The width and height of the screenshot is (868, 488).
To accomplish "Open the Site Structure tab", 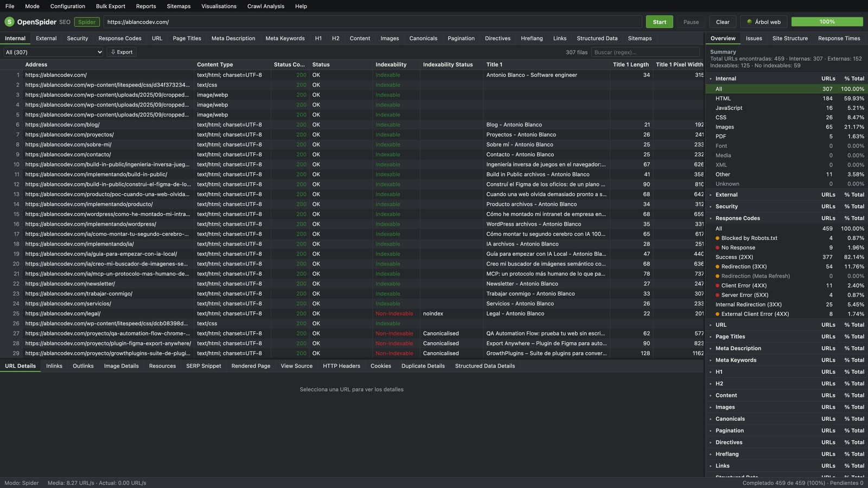I will point(790,38).
